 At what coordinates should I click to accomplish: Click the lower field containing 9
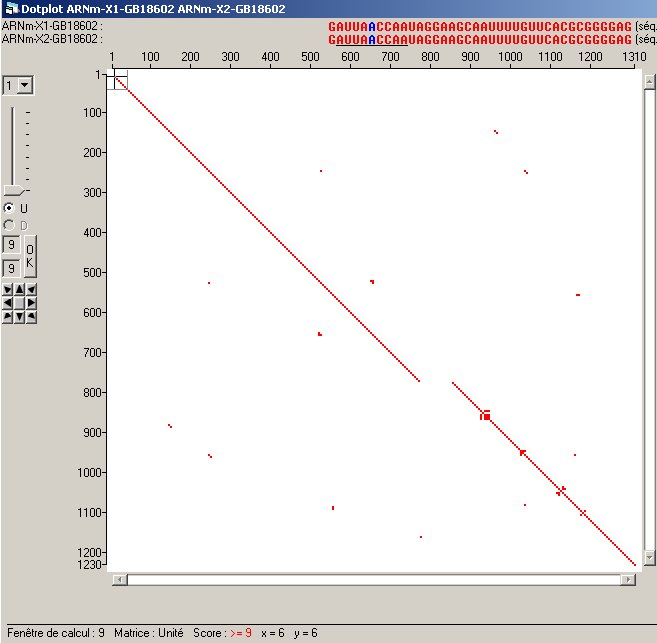click(x=11, y=268)
